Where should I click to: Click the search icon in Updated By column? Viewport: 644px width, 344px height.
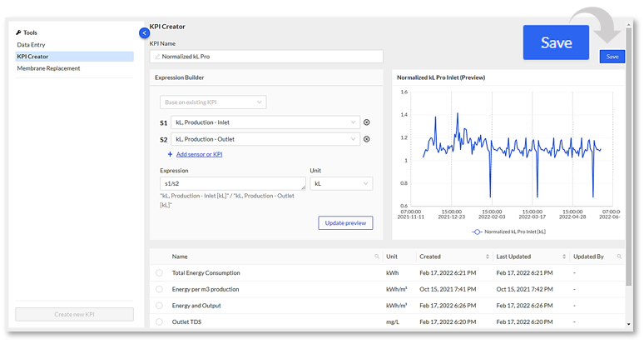coord(619,257)
